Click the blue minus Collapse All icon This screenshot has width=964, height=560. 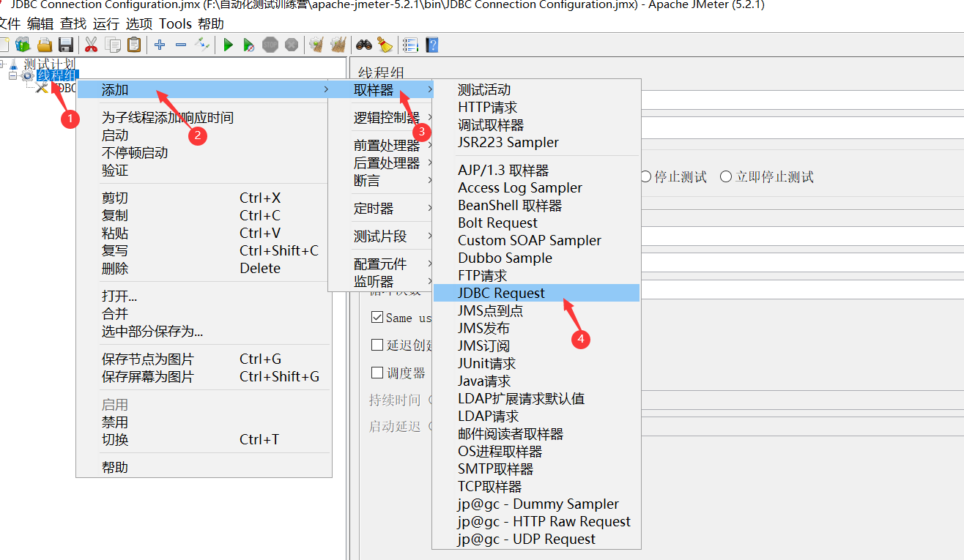point(181,45)
